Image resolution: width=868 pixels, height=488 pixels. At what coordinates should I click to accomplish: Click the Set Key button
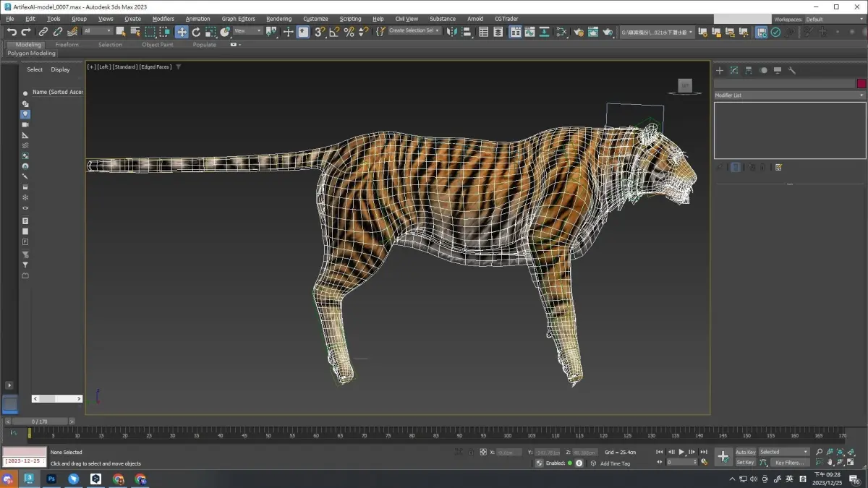[x=745, y=463]
